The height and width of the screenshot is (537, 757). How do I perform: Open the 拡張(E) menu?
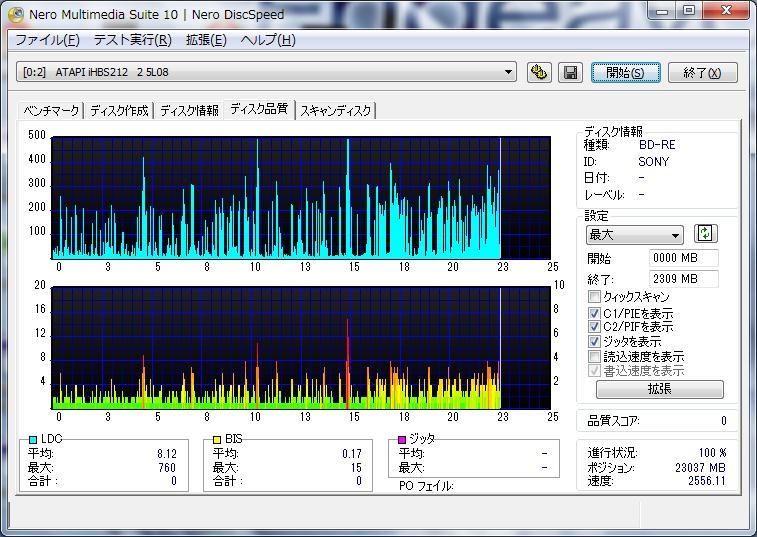pos(206,40)
